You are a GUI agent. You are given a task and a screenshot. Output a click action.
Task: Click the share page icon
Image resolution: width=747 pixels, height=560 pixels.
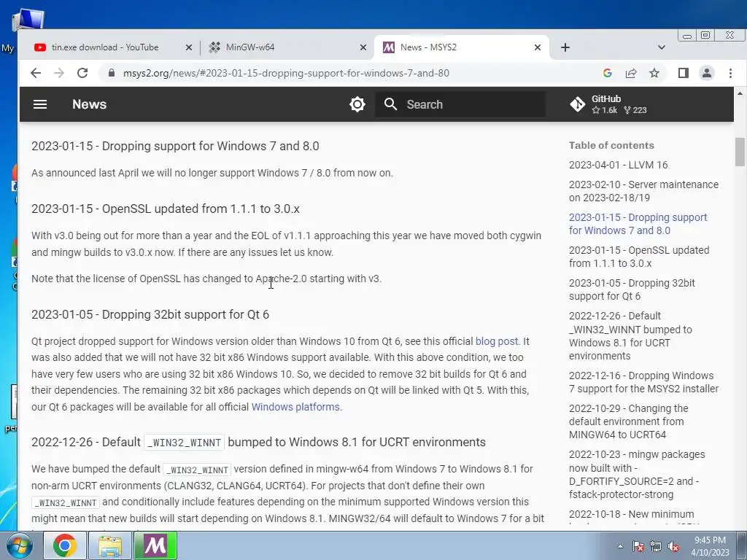point(631,73)
